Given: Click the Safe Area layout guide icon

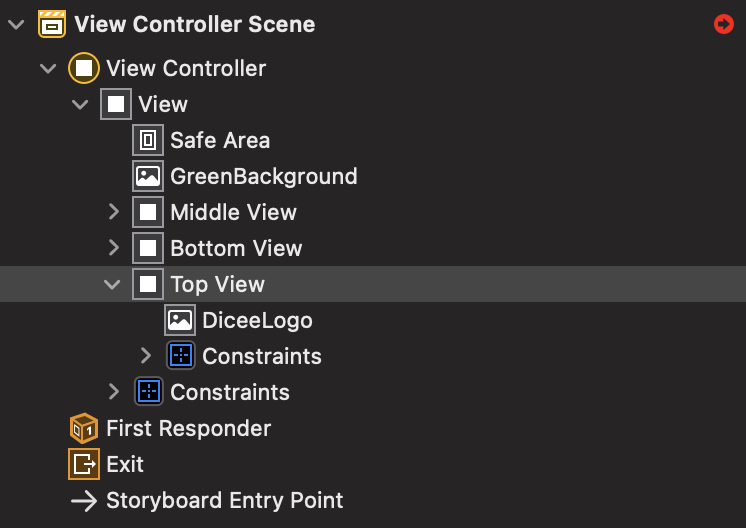Looking at the screenshot, I should 148,140.
